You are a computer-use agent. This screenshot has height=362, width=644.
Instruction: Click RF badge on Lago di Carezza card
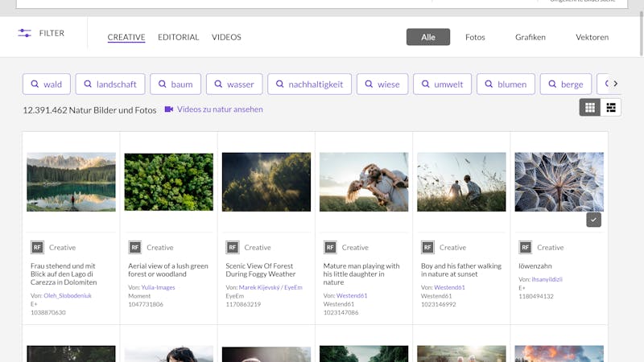coord(37,247)
